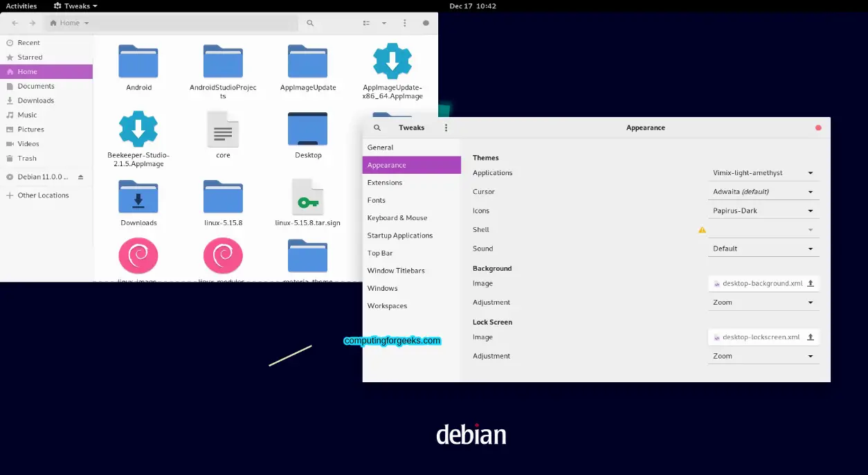Activate the search icon in Files toolbar
Image resolution: width=868 pixels, height=475 pixels.
[x=309, y=22]
